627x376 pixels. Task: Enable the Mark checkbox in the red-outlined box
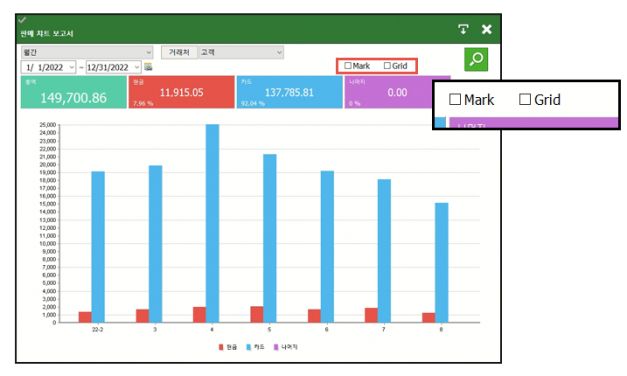click(x=348, y=66)
